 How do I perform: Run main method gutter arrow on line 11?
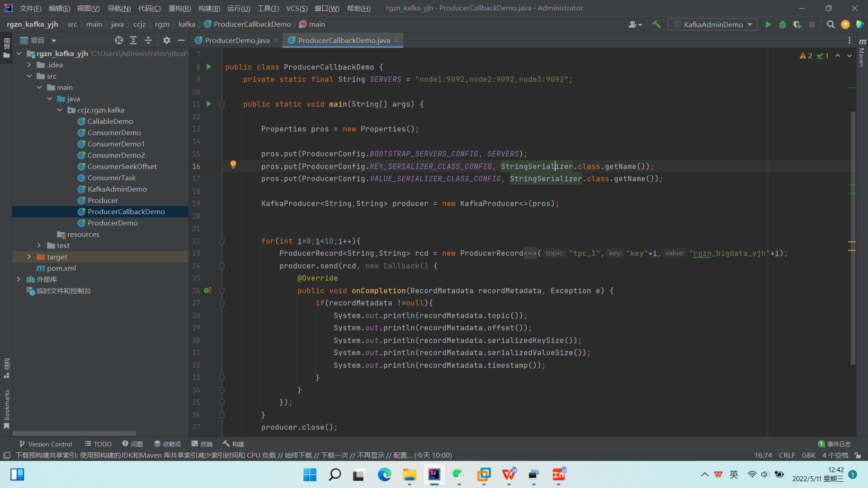pyautogui.click(x=209, y=103)
